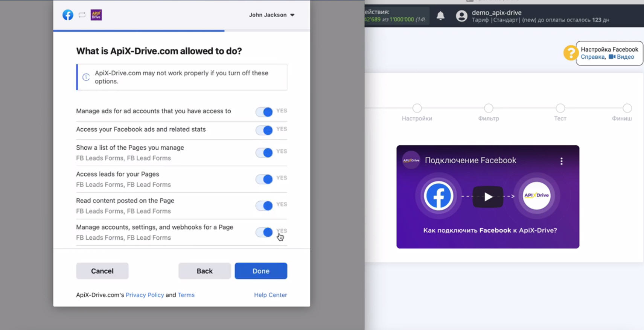Click the Тариф Стандарт subscription text
Viewport: 644px width, 330px height.
pos(540,20)
